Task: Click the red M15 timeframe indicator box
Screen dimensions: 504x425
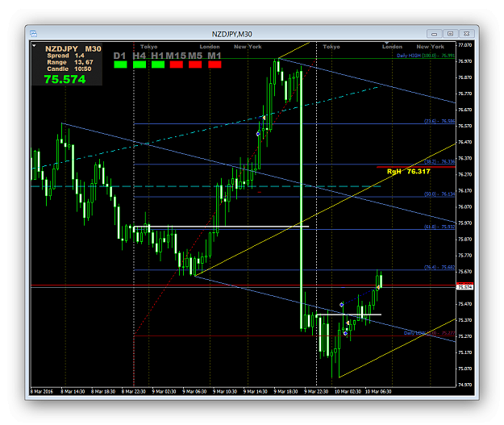Action: point(177,65)
